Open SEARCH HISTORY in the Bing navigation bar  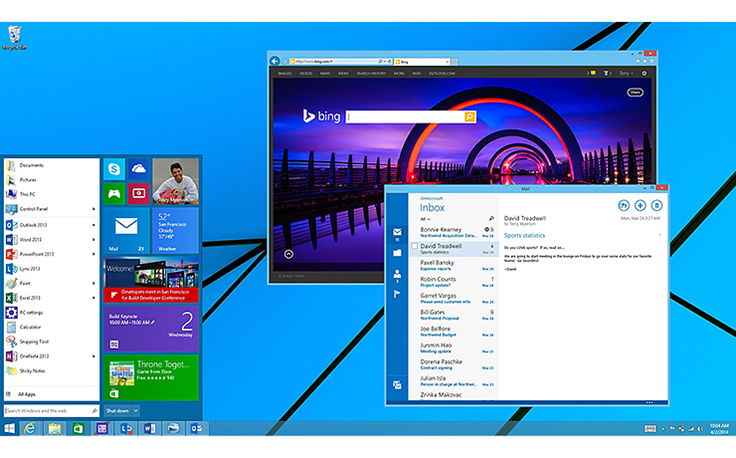pyautogui.click(x=371, y=74)
